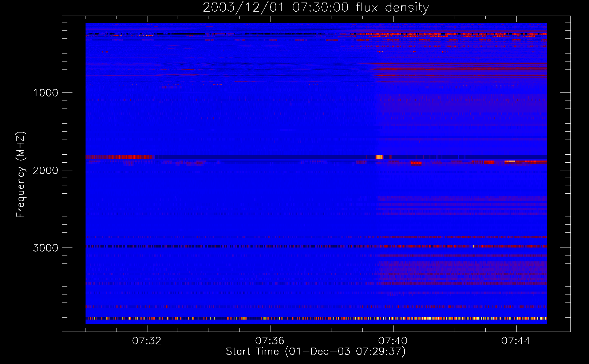Select the 2000 frequency tick label
Image resolution: width=589 pixels, height=364 pixels.
(46, 170)
